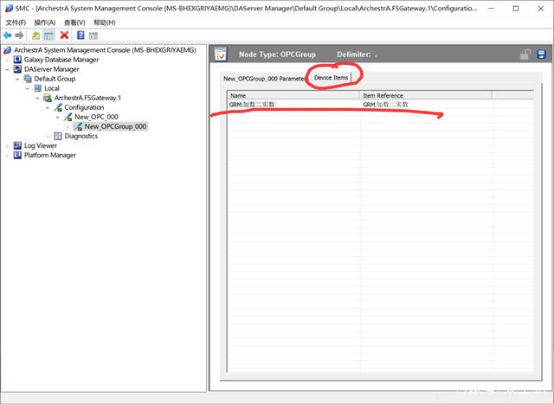Select Platform Manager in the tree
This screenshot has height=404, width=554.
pyautogui.click(x=50, y=155)
